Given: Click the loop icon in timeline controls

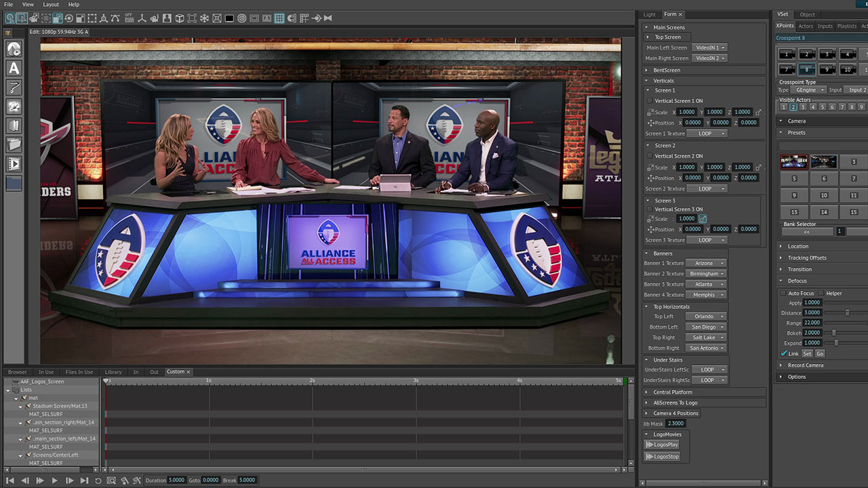Looking at the screenshot, I should 98,481.
